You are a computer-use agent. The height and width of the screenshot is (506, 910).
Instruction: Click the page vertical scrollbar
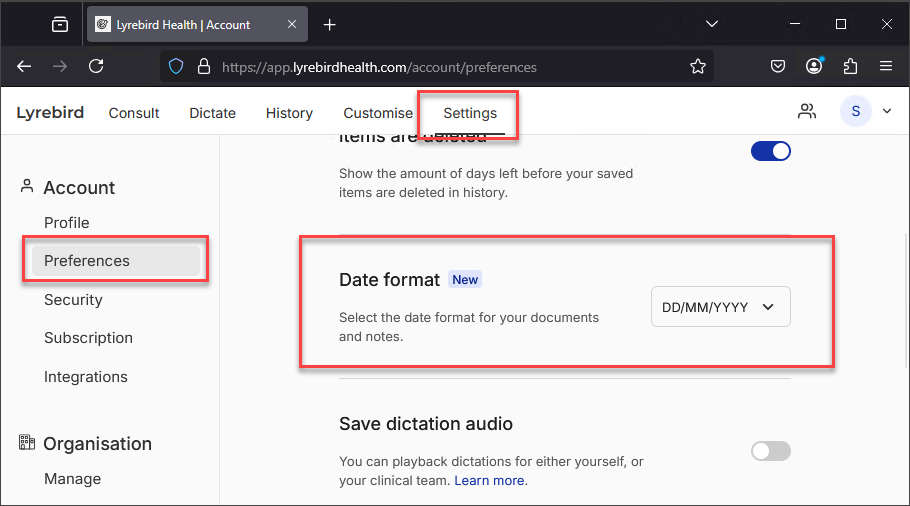(x=906, y=301)
